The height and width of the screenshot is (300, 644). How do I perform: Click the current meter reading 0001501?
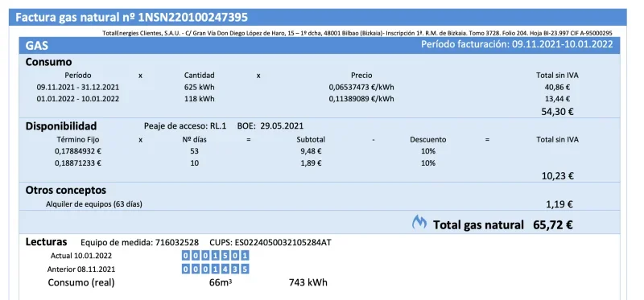point(215,256)
